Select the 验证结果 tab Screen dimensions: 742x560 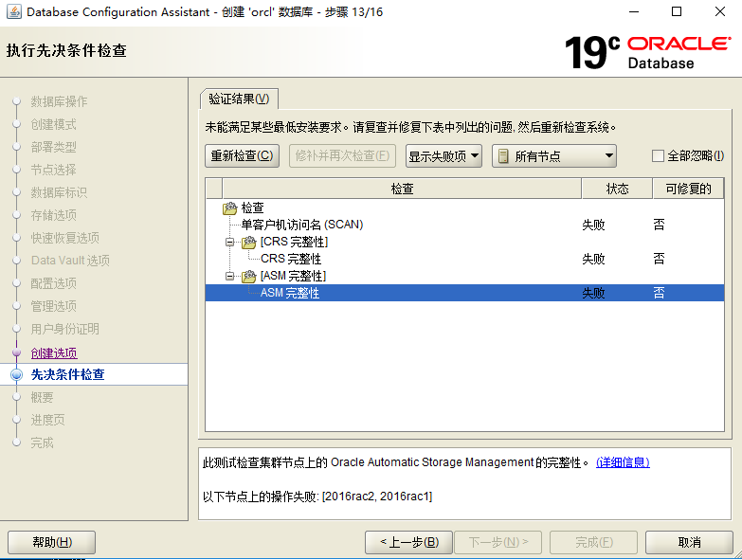pos(239,99)
